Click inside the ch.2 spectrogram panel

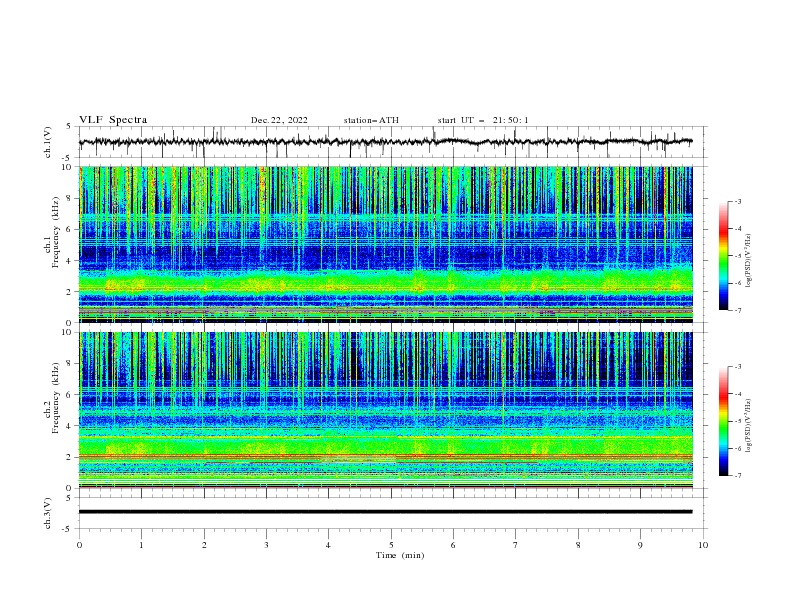(386, 410)
